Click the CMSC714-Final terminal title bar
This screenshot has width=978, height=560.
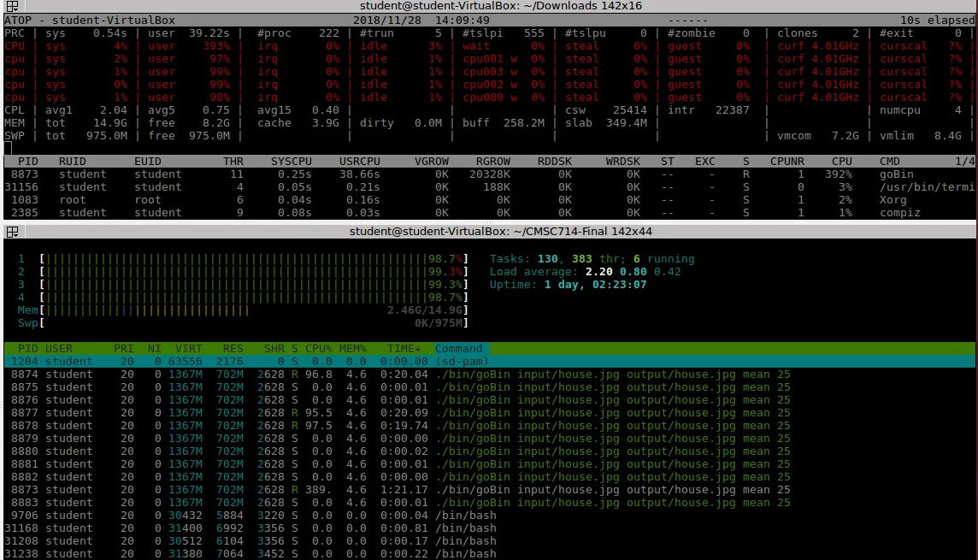click(x=500, y=232)
